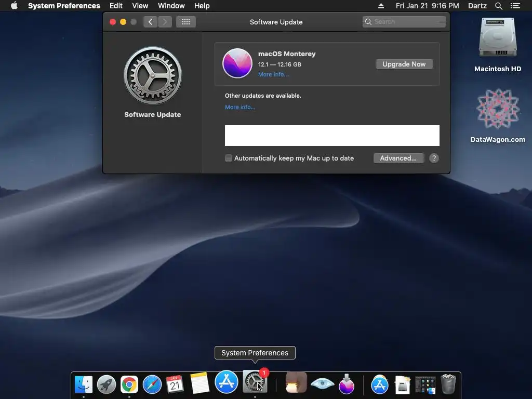Image resolution: width=532 pixels, height=399 pixels.
Task: Open the System Preferences menu
Action: [x=64, y=6]
